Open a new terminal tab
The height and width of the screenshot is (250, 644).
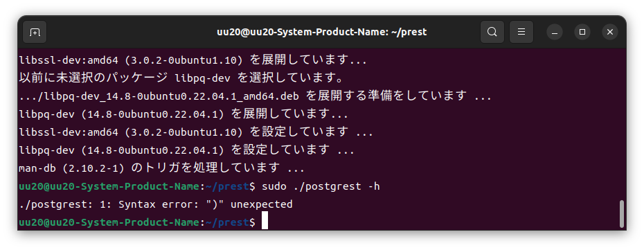click(x=35, y=32)
